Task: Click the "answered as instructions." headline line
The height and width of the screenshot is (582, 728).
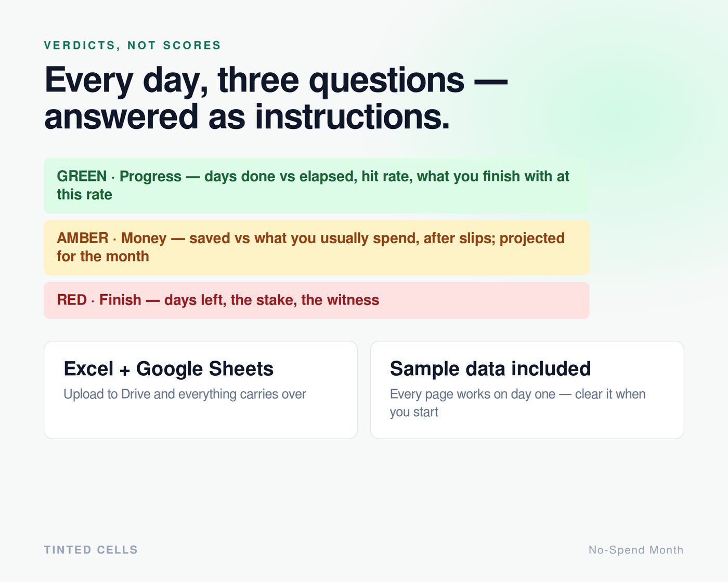Action: 247,116
